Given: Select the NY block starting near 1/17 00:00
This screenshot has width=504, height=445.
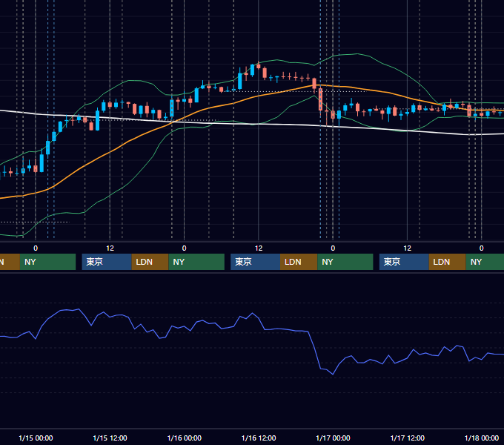Looking at the screenshot, I should (345, 262).
